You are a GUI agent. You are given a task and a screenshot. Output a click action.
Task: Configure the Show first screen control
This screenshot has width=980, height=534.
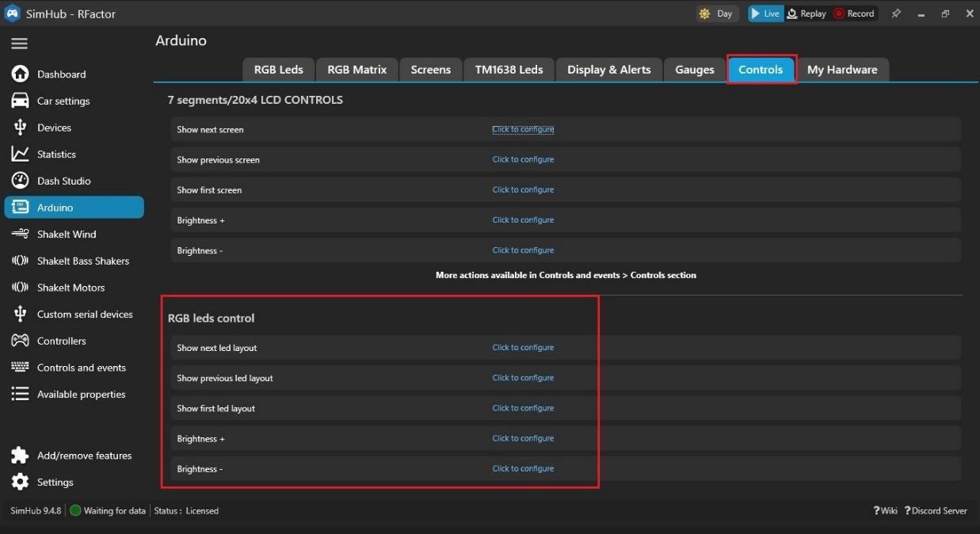(523, 189)
